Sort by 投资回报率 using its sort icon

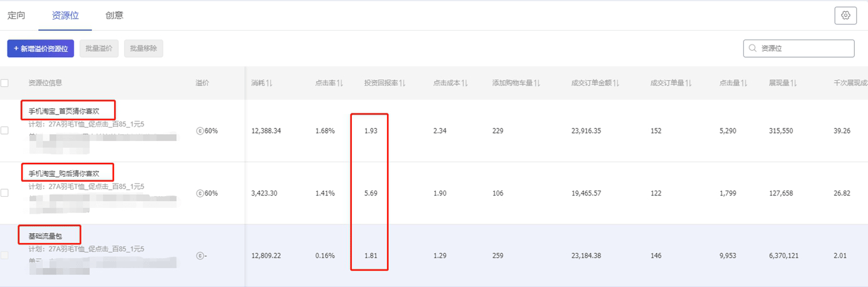(403, 83)
